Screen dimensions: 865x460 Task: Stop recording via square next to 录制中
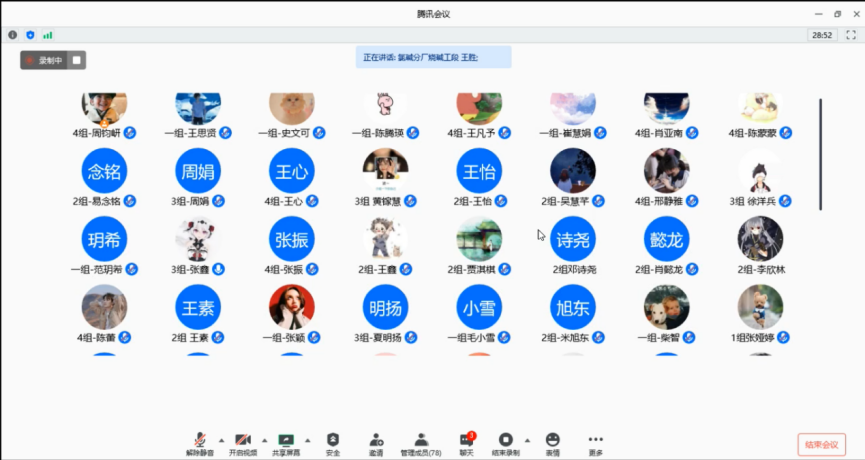tap(76, 60)
